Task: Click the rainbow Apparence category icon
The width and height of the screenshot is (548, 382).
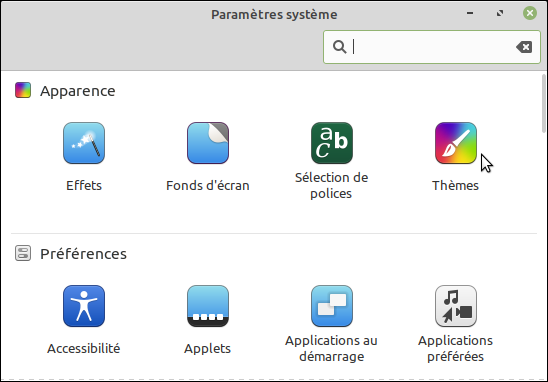Action: coord(23,90)
